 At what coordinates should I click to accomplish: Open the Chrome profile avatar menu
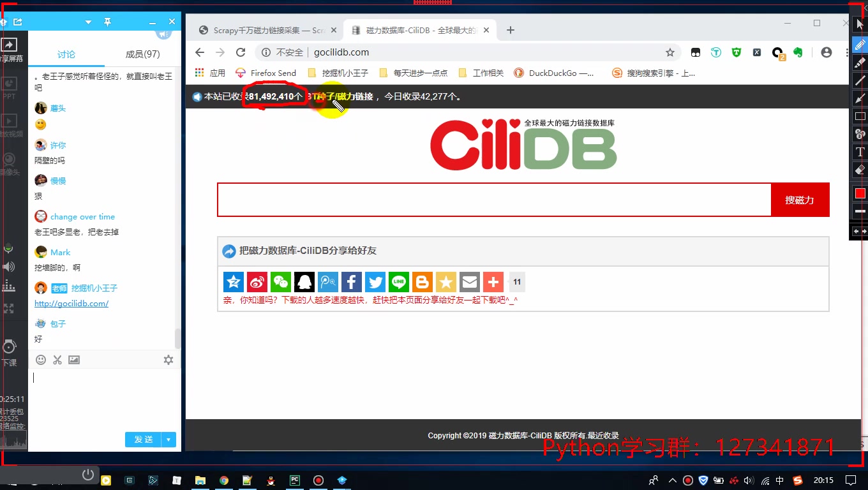click(827, 52)
